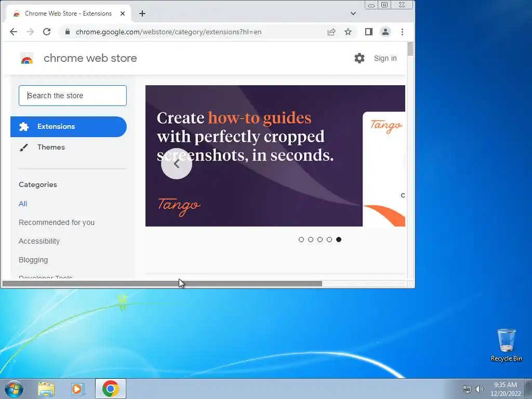The width and height of the screenshot is (532, 399).
Task: Select the Extensions section
Action: point(69,127)
